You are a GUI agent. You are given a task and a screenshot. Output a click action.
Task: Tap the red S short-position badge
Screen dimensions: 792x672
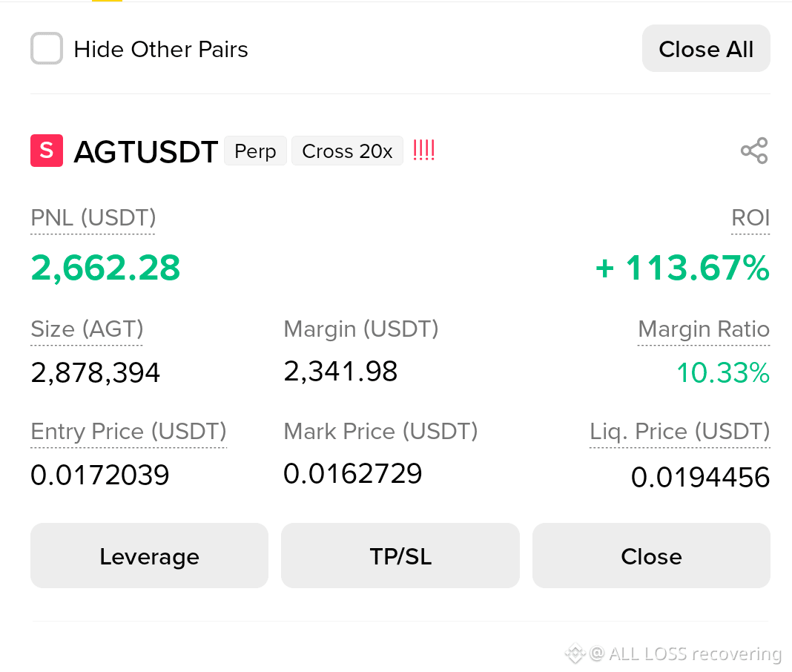[x=47, y=151]
